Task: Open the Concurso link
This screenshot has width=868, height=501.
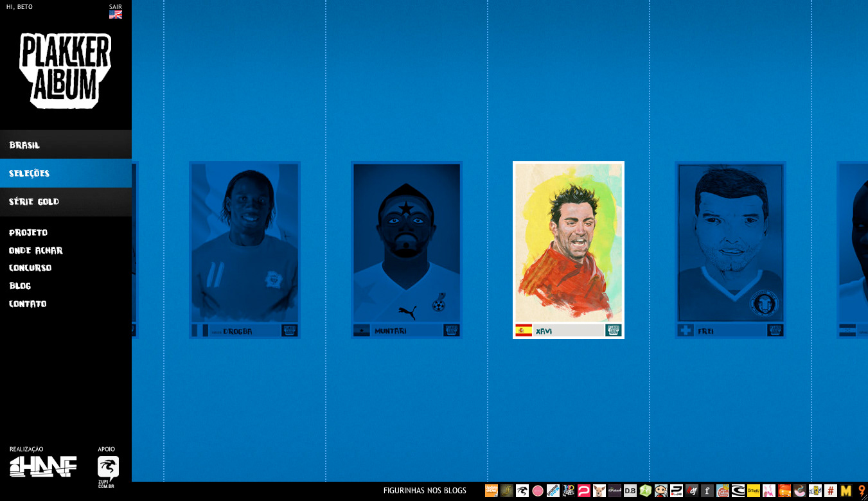Action: [30, 268]
